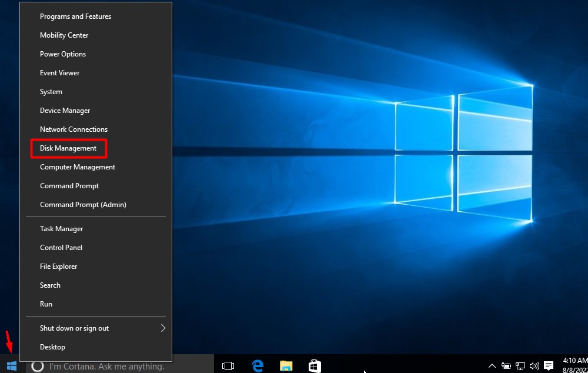Select Control Panel menu entry
This screenshot has width=588, height=373.
click(x=61, y=248)
